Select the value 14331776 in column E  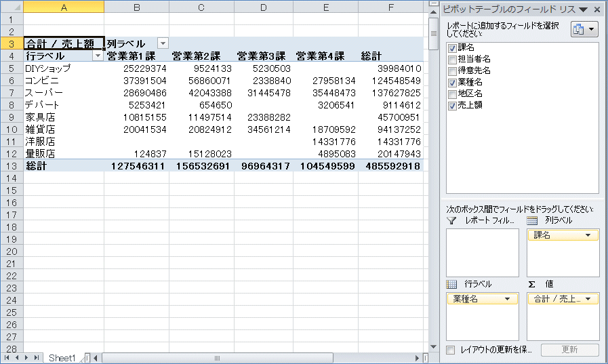[326, 142]
